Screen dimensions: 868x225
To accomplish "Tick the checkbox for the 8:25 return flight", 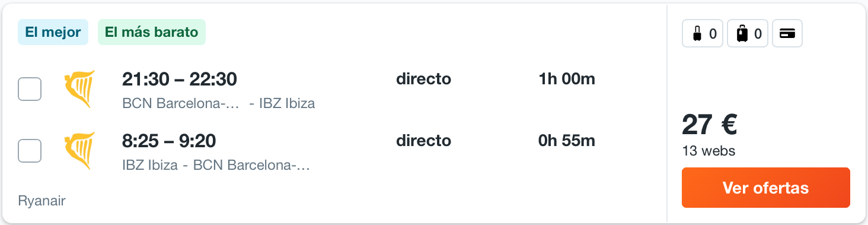I will pyautogui.click(x=30, y=151).
